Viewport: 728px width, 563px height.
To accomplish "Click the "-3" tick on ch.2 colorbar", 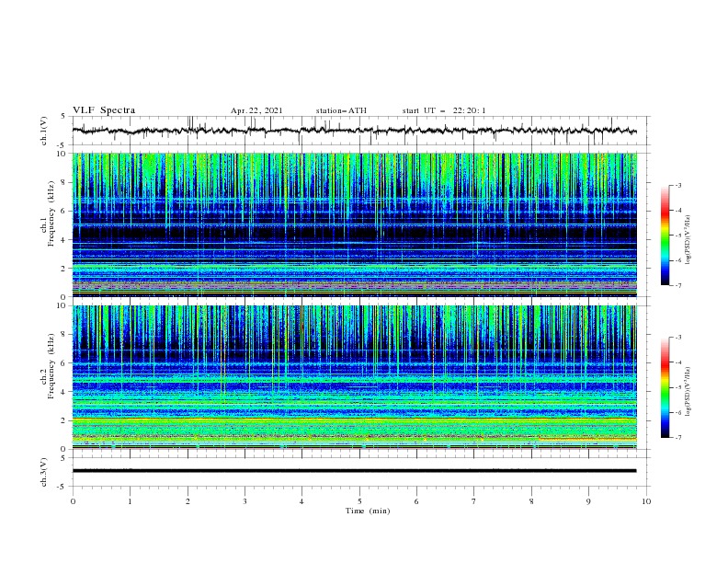I will click(677, 338).
